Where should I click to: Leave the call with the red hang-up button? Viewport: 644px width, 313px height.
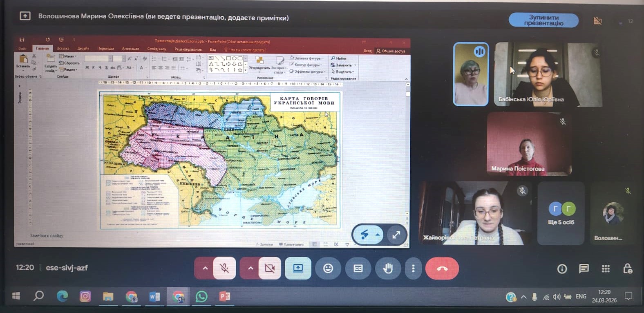[x=442, y=268]
